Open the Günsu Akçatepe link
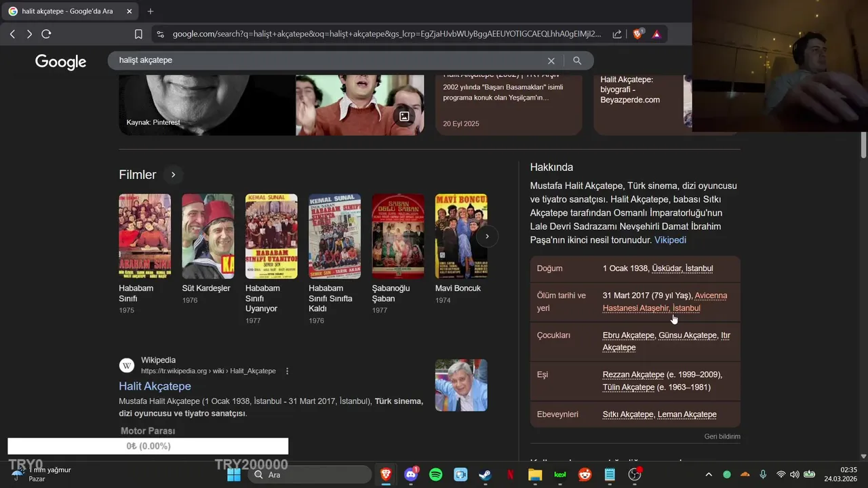Screen dimensions: 868x488 point(688,335)
